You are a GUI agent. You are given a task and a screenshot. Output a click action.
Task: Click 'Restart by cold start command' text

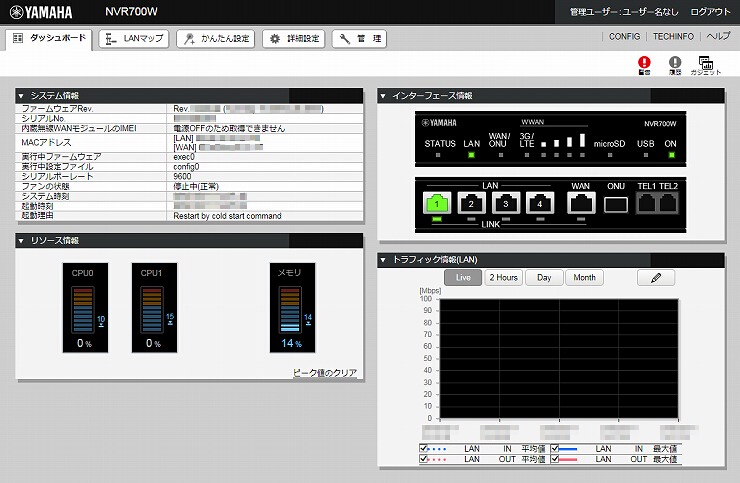pos(227,216)
